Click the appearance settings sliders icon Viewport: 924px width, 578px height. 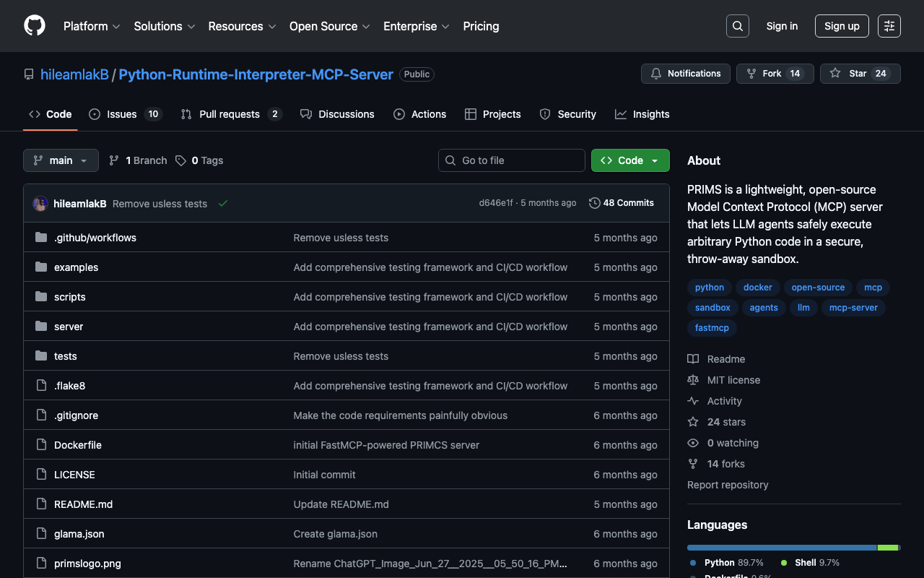pos(889,26)
